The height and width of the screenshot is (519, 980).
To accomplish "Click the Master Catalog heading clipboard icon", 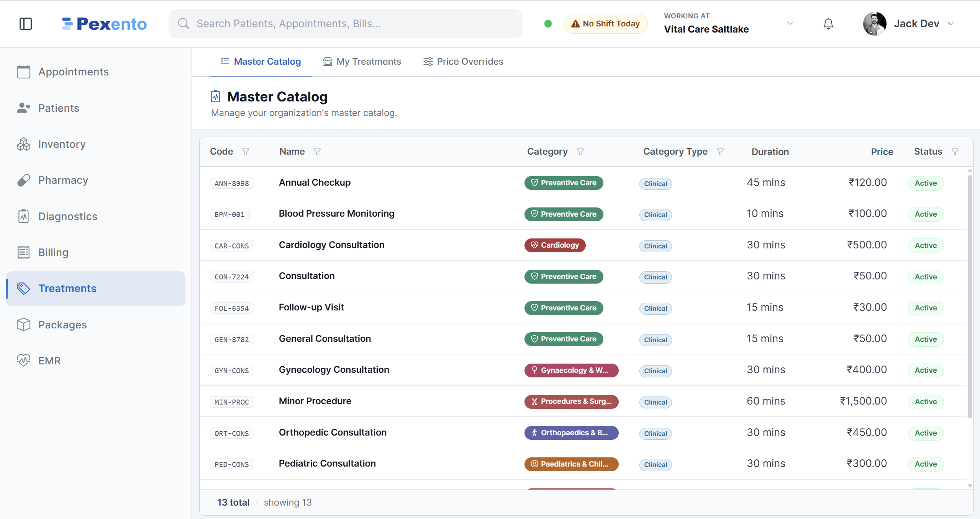I will (x=216, y=96).
